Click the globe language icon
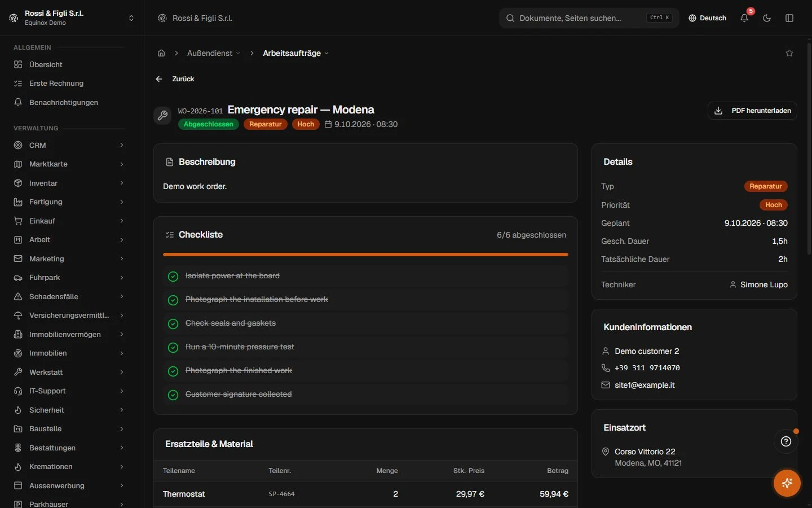The height and width of the screenshot is (508, 812). click(x=692, y=18)
